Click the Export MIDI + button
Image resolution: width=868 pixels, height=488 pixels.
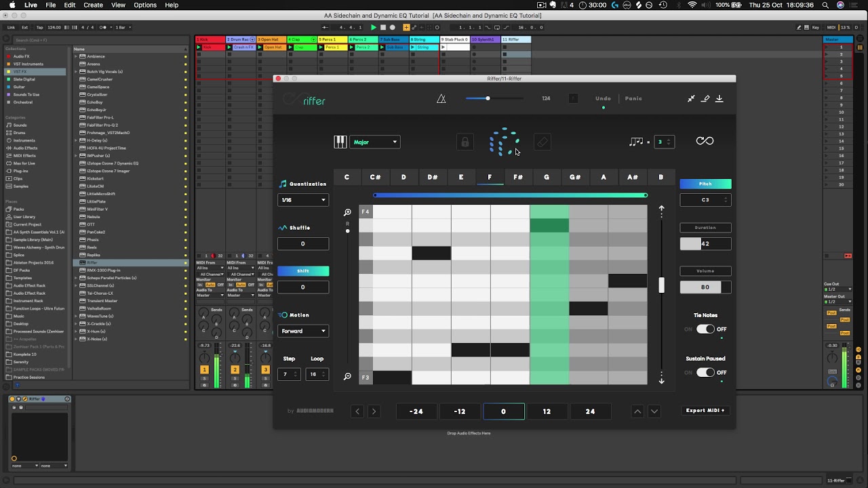coord(705,410)
